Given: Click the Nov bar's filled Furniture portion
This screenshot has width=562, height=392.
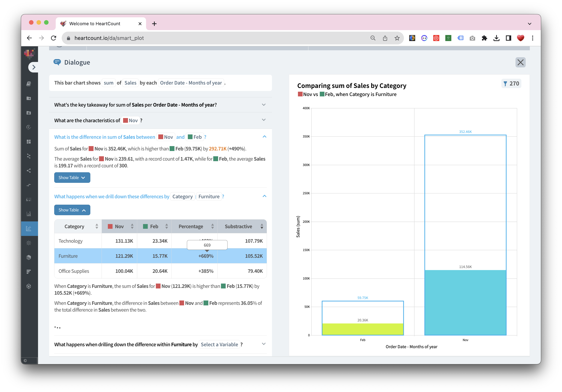Looking at the screenshot, I should (465, 303).
